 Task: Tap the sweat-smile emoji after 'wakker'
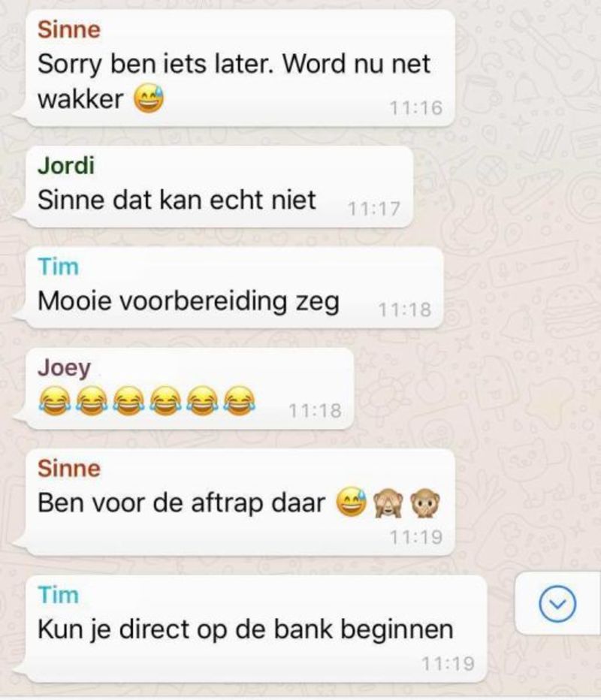[149, 98]
